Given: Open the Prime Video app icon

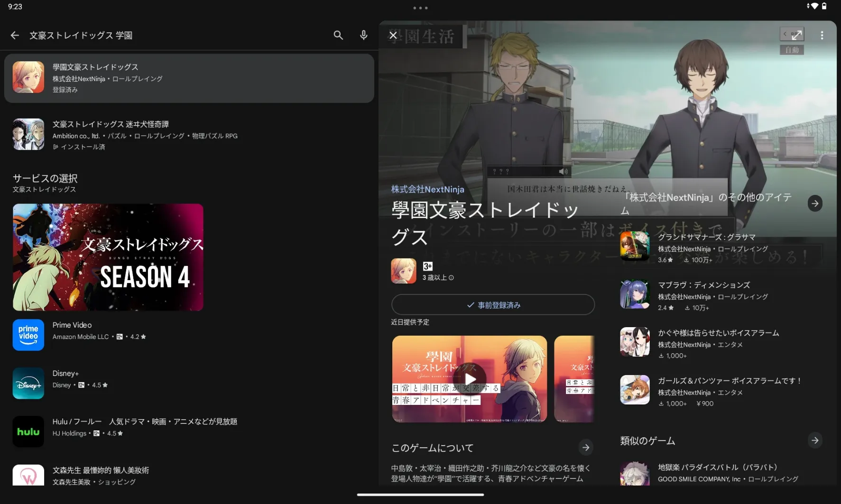Looking at the screenshot, I should 28,335.
